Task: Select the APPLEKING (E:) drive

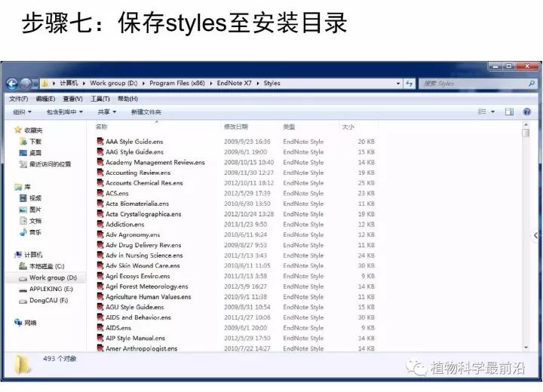Action: (51, 289)
